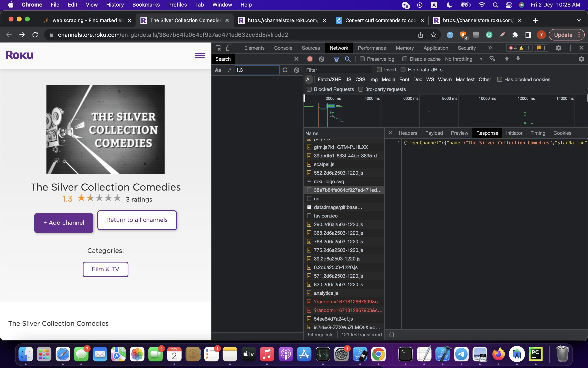588x368 pixels.
Task: Filter requests by Fetch/XHR
Action: (x=330, y=79)
